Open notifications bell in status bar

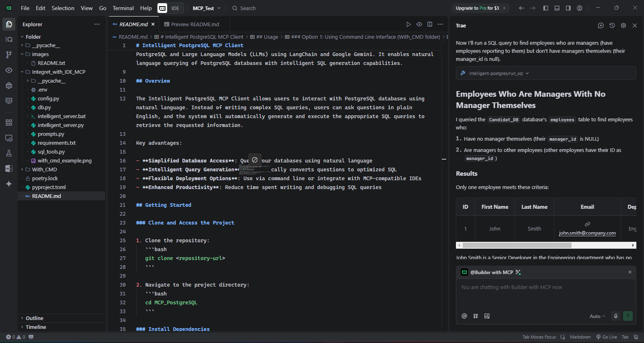point(636,337)
